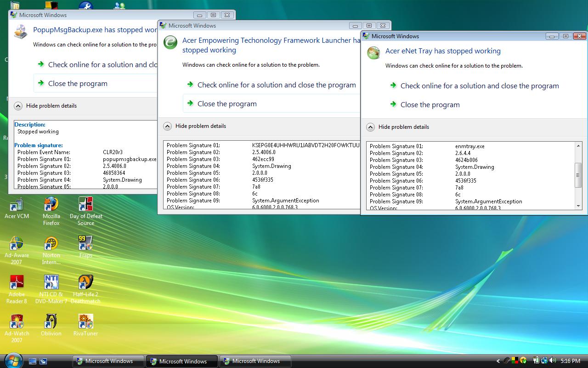The image size is (588, 368).
Task: Collapse problem details in Acer Empowering Framework dialog
Action: click(167, 126)
